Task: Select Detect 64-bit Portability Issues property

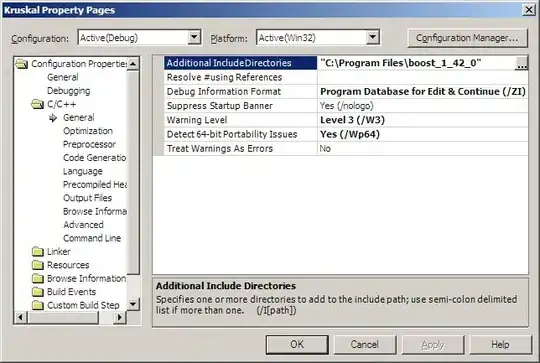Action: [x=240, y=134]
